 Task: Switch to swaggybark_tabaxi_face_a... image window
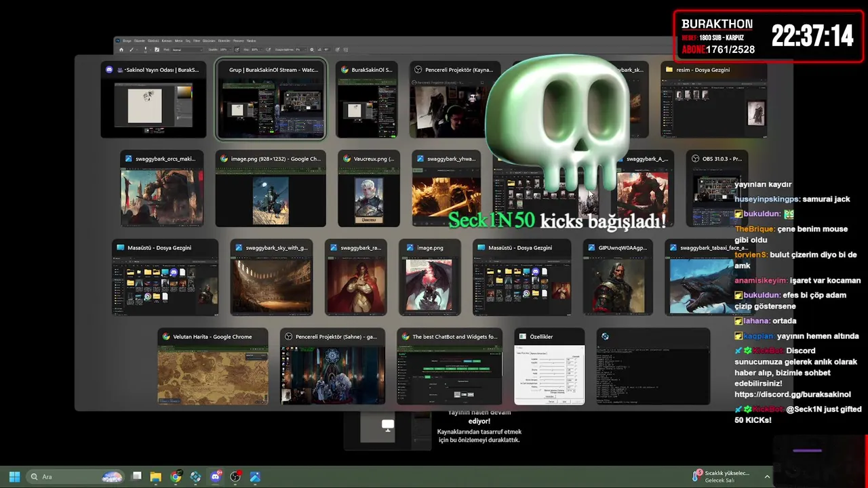(709, 277)
